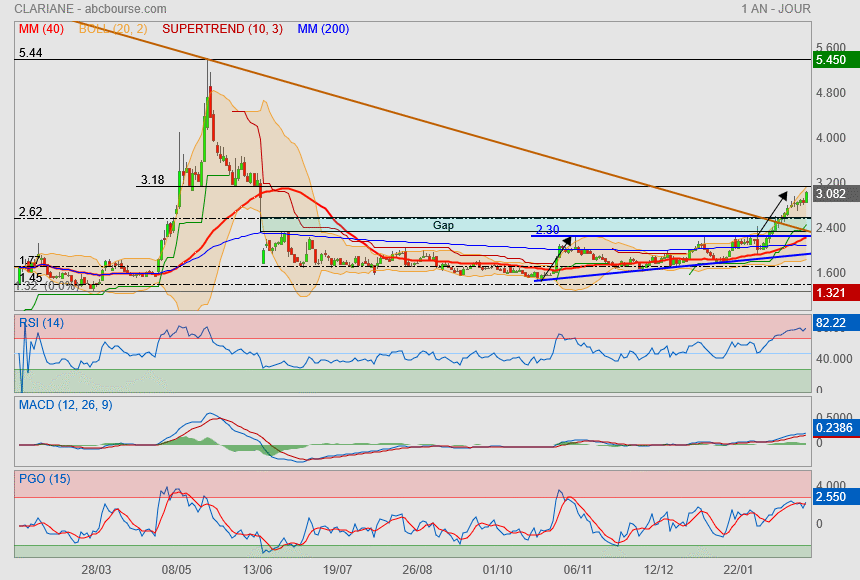Click the 28/03 date axis label
Viewport: 860px width, 580px height.
[96, 570]
